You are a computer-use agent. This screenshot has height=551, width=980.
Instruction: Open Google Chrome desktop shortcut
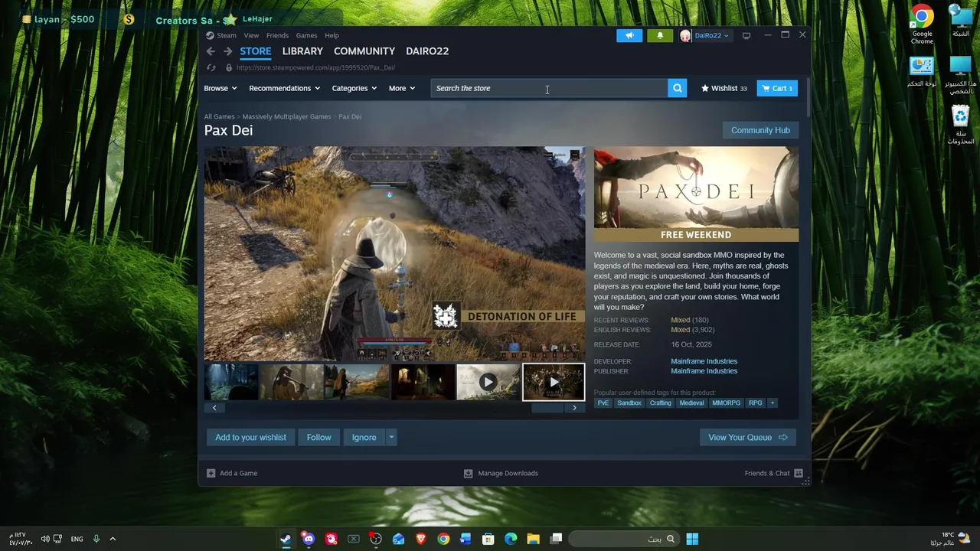click(x=922, y=24)
